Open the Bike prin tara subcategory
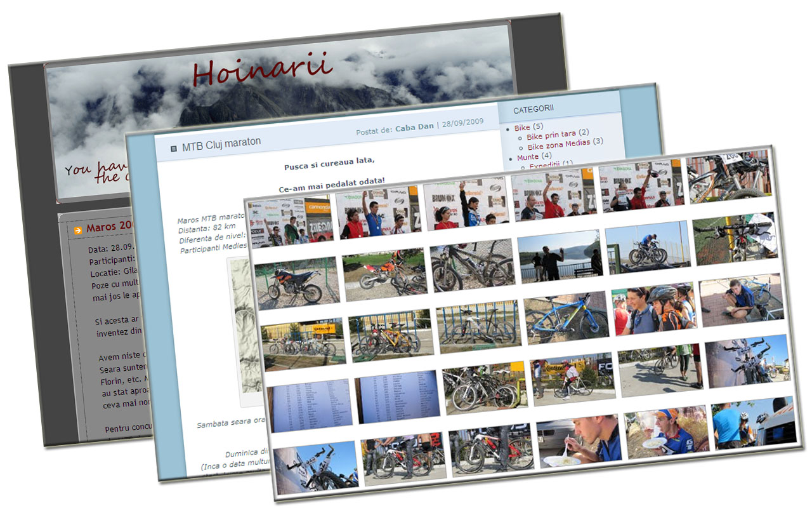Image resolution: width=812 pixels, height=508 pixels. [551, 134]
